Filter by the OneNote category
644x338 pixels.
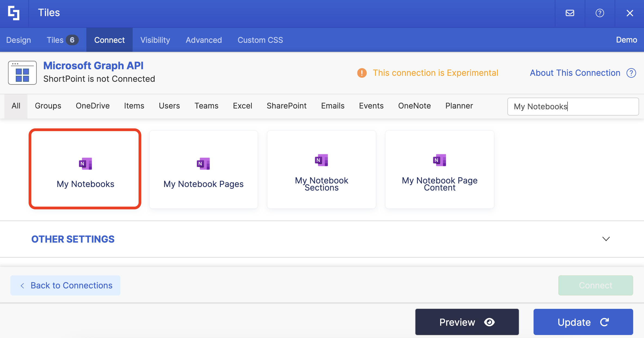(414, 106)
